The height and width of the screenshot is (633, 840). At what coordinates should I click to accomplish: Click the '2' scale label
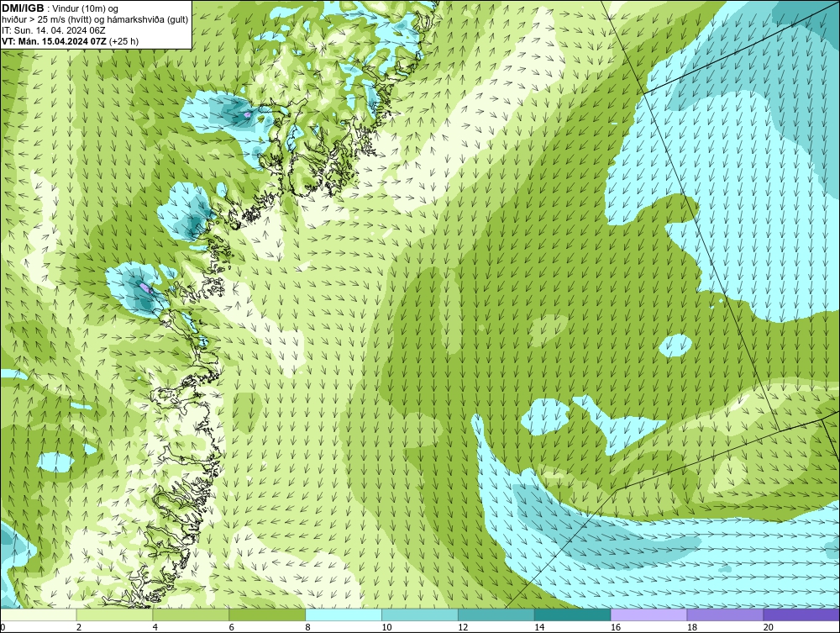click(x=79, y=627)
